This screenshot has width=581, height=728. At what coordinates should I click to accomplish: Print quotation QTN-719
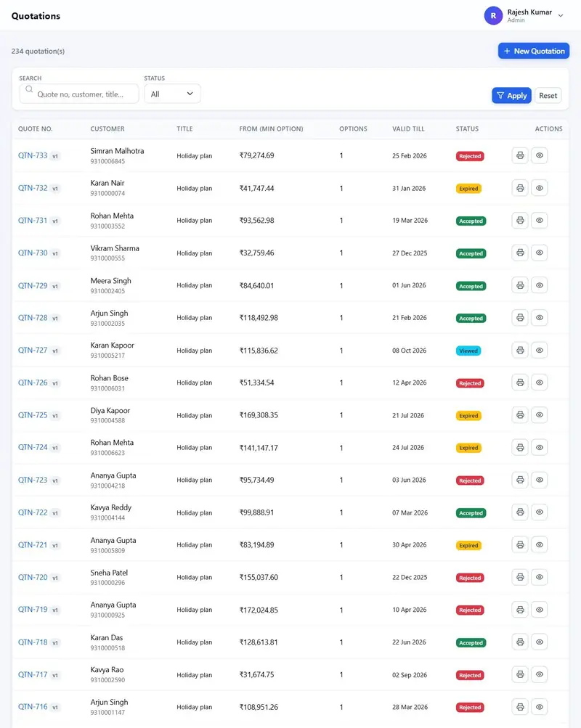click(520, 610)
